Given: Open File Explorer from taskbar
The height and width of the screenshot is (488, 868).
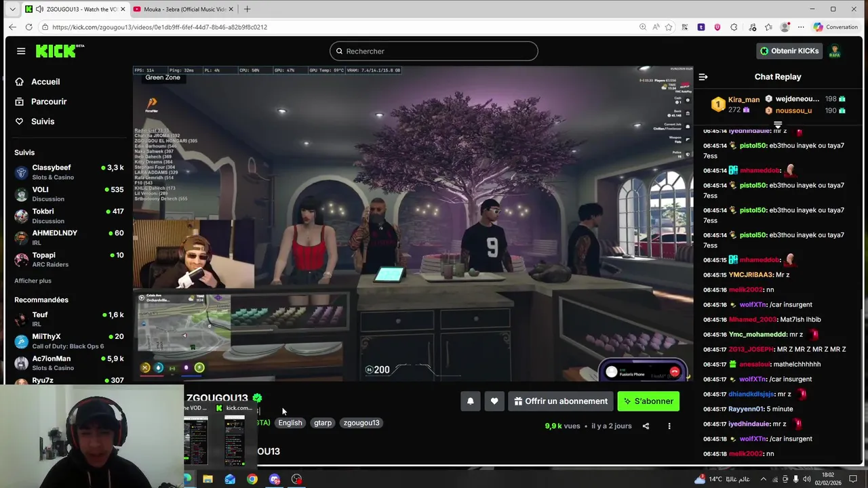Looking at the screenshot, I should pos(208,479).
